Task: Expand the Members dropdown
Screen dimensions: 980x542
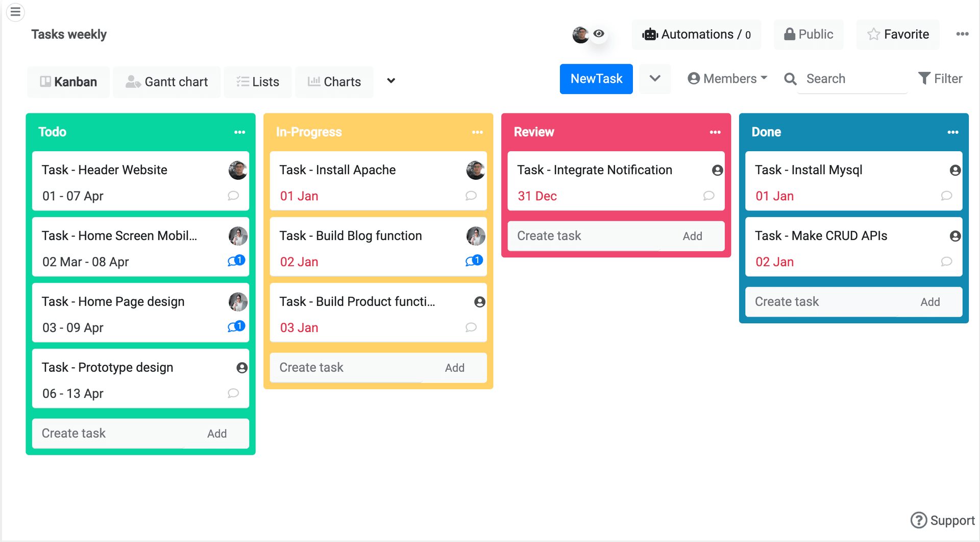Action: (727, 79)
